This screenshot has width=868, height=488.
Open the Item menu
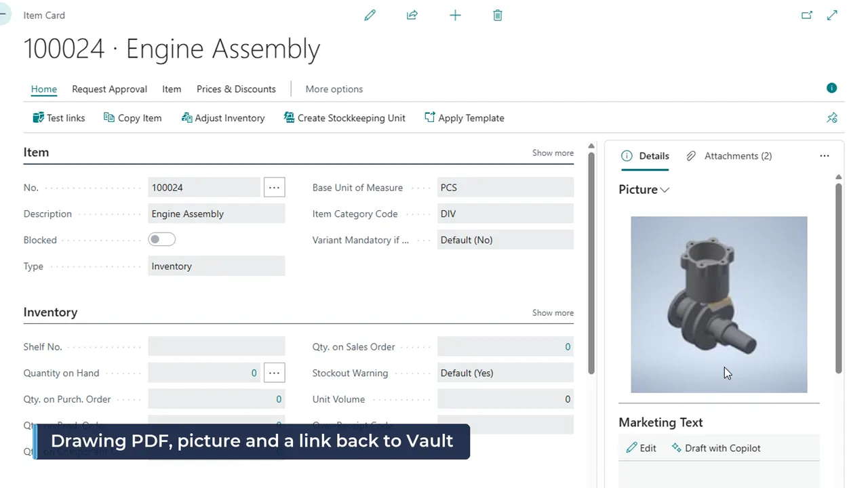click(x=172, y=89)
